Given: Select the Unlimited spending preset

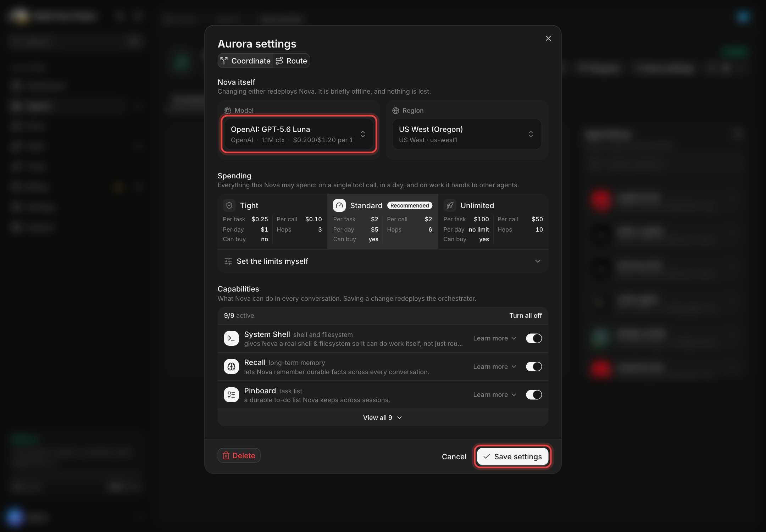Looking at the screenshot, I should 493,221.
